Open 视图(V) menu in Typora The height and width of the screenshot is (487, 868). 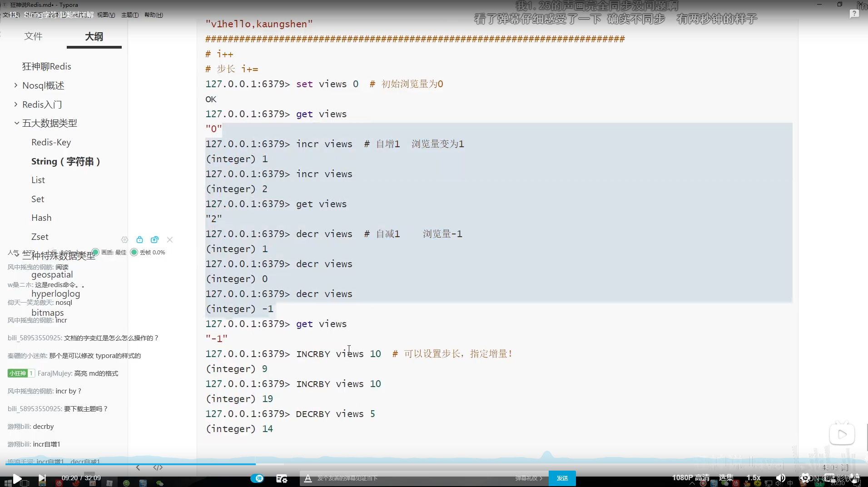click(106, 15)
